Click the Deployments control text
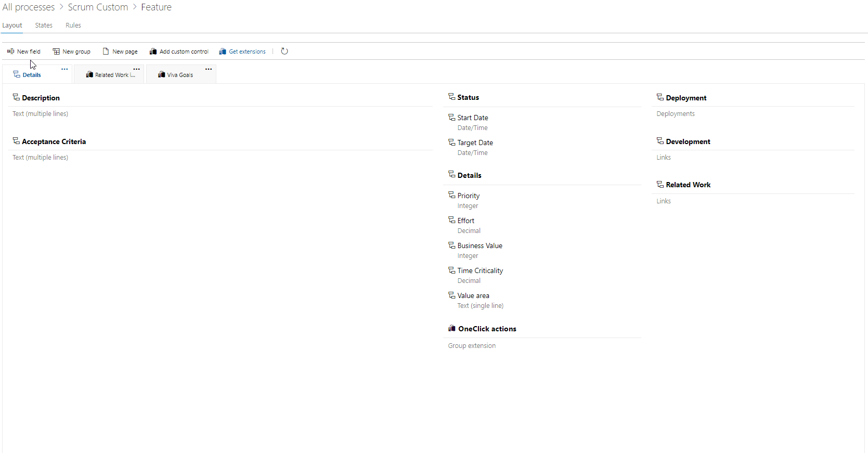 coord(676,113)
